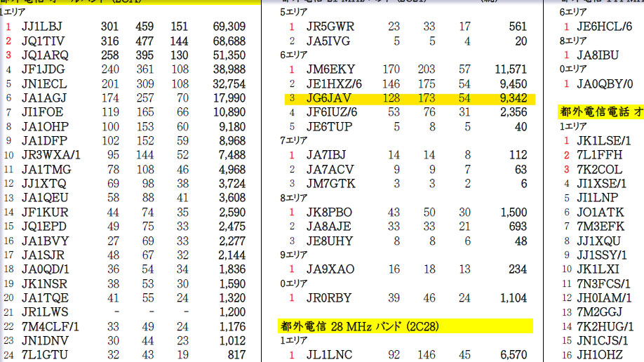Select the score 69,309 cell
The image size is (644, 362).
coord(229,27)
